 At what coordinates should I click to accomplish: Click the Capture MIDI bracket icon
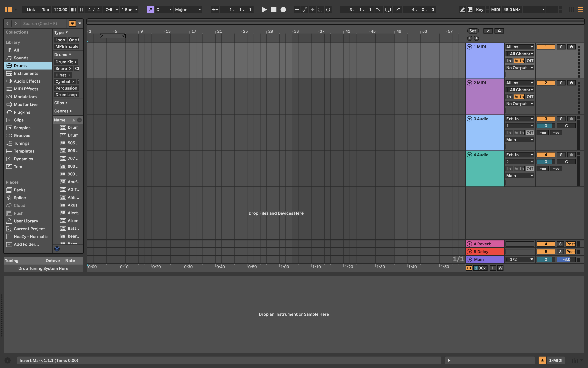tap(320, 9)
